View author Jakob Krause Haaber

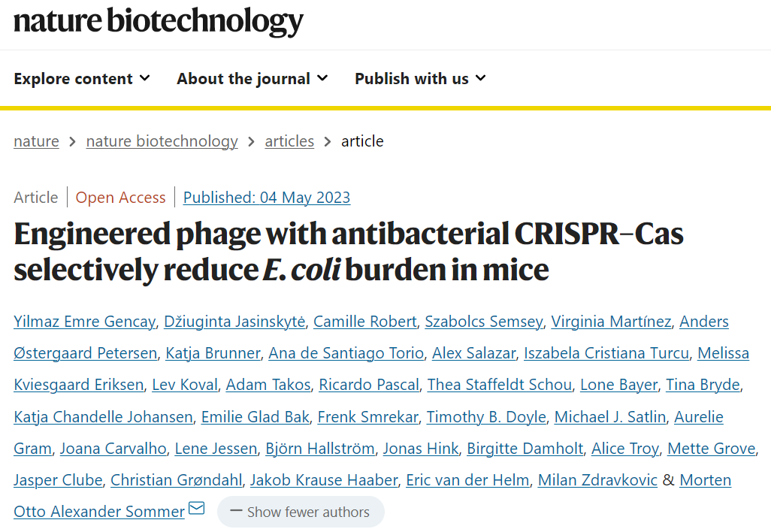[x=323, y=479]
